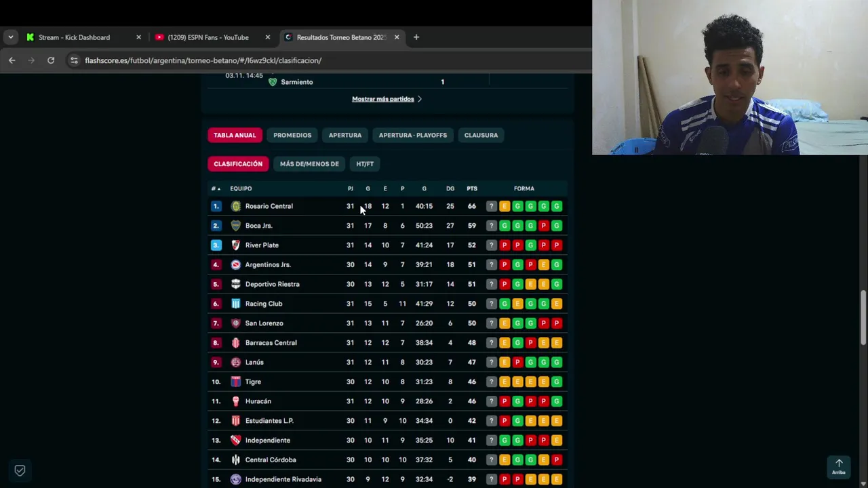Click Lanús 47 points value

472,362
